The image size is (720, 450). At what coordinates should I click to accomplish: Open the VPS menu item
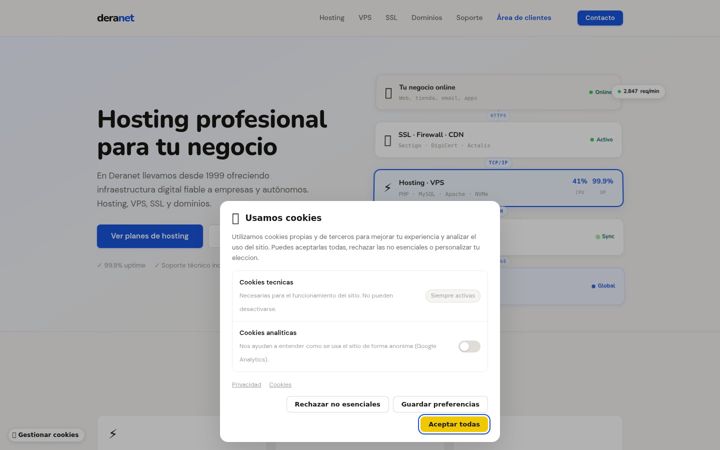click(x=365, y=18)
